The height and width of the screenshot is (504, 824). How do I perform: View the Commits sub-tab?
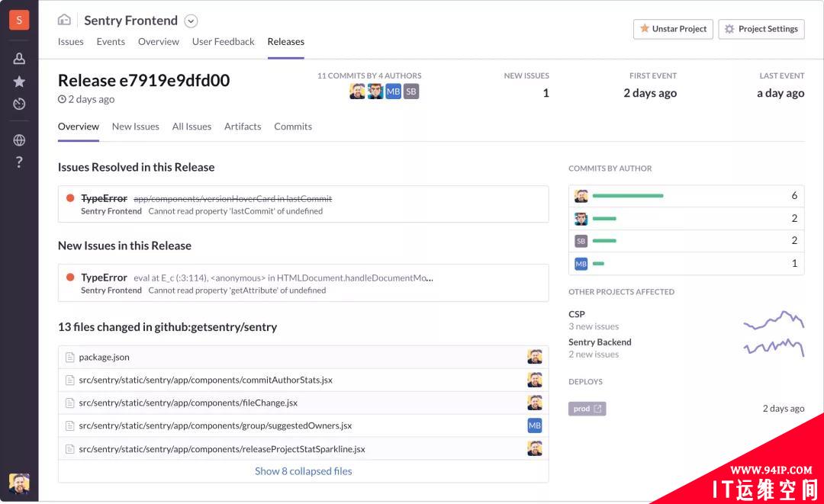coord(293,127)
